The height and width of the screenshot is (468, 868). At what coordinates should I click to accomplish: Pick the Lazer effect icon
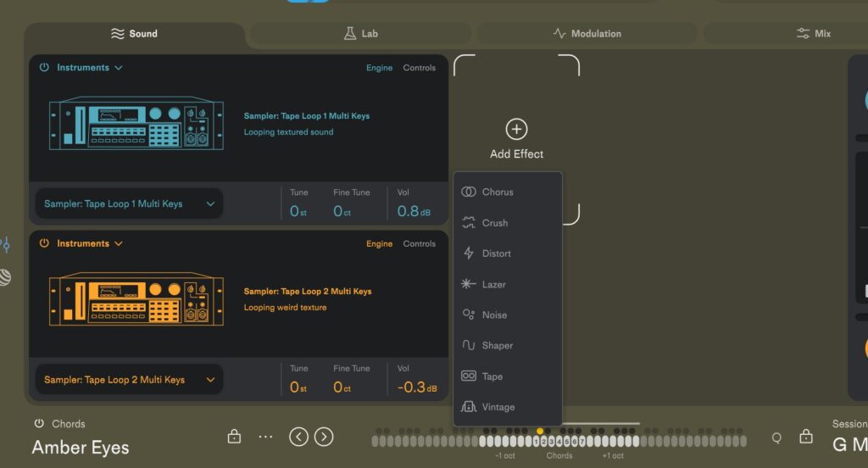[468, 285]
